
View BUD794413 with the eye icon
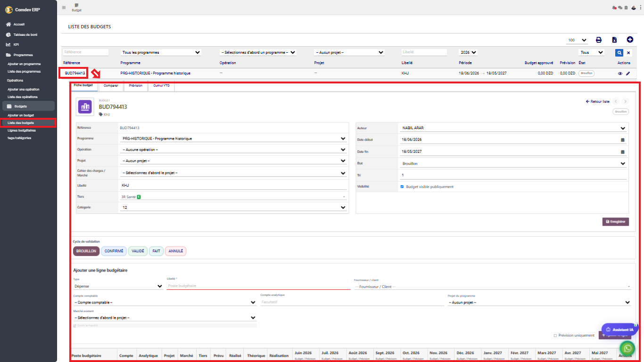[620, 74]
